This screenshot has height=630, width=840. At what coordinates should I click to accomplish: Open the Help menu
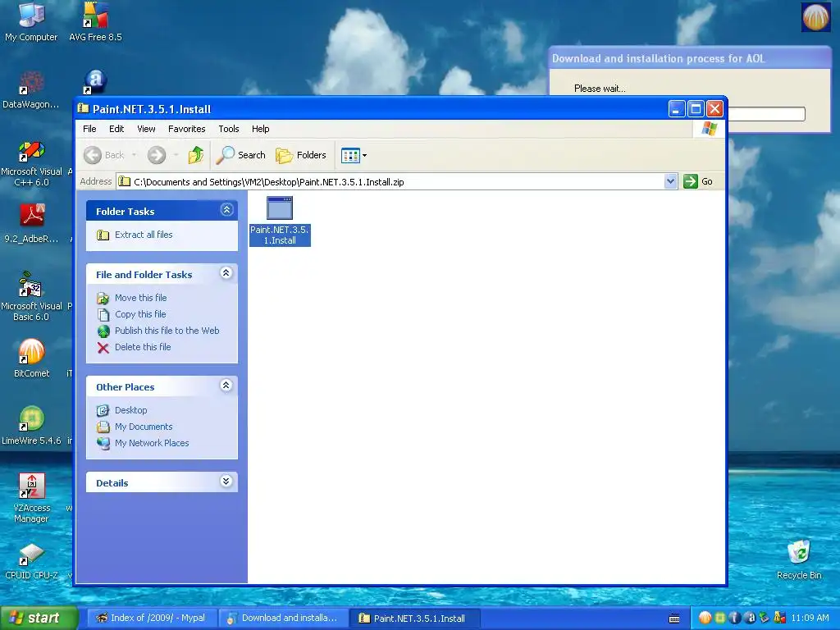click(260, 129)
